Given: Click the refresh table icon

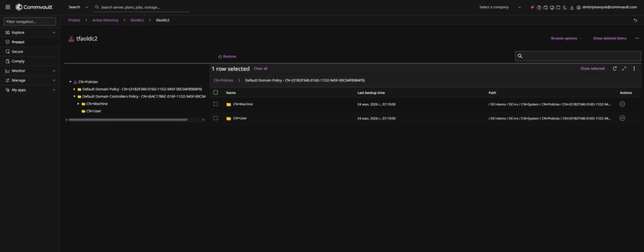Looking at the screenshot, I should click(614, 68).
